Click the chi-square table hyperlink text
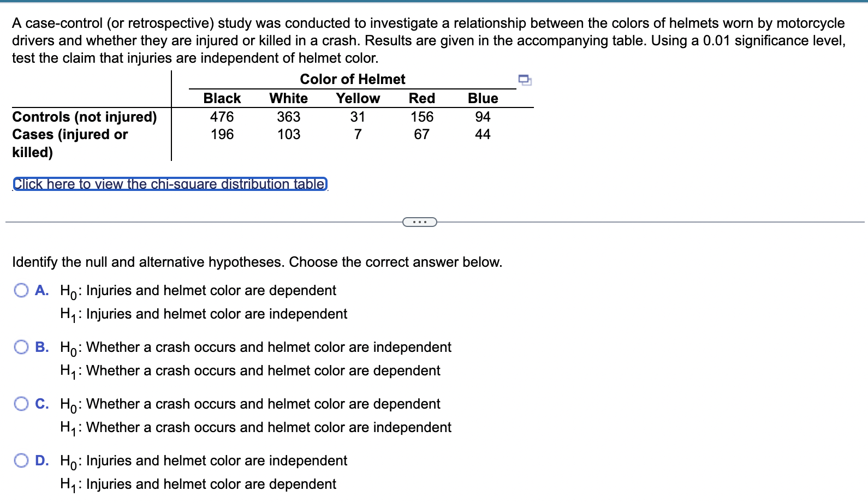868x503 pixels. [x=169, y=184]
